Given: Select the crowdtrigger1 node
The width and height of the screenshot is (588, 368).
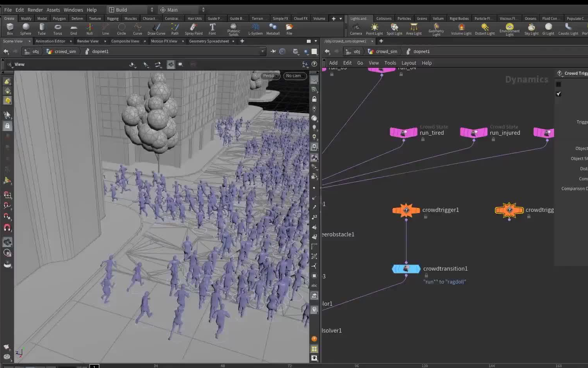Looking at the screenshot, I should (406, 210).
